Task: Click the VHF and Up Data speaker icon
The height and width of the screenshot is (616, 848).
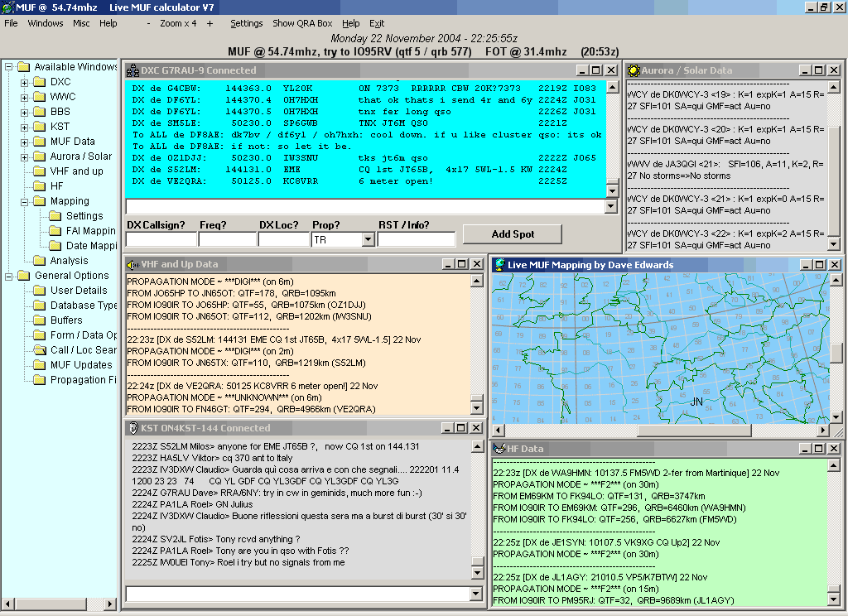Action: [132, 264]
